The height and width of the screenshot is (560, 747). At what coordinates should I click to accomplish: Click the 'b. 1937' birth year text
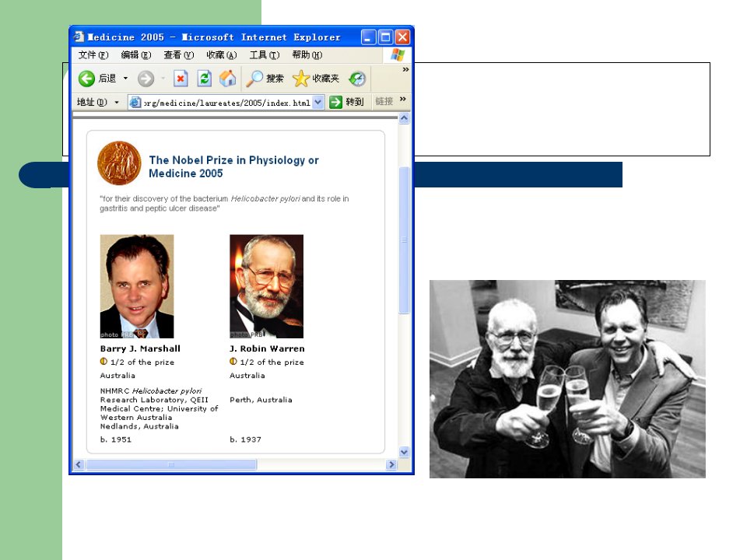click(245, 439)
